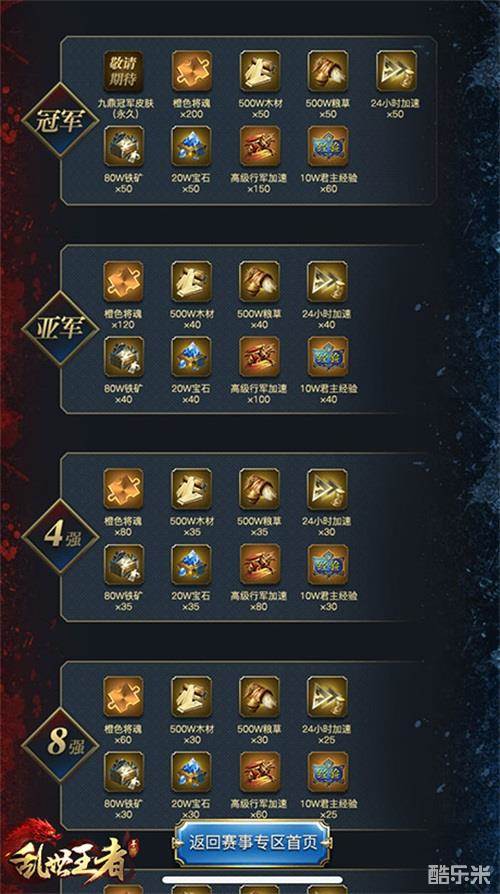Click the 乱世王者 game logo
The image size is (500, 894).
(67, 853)
